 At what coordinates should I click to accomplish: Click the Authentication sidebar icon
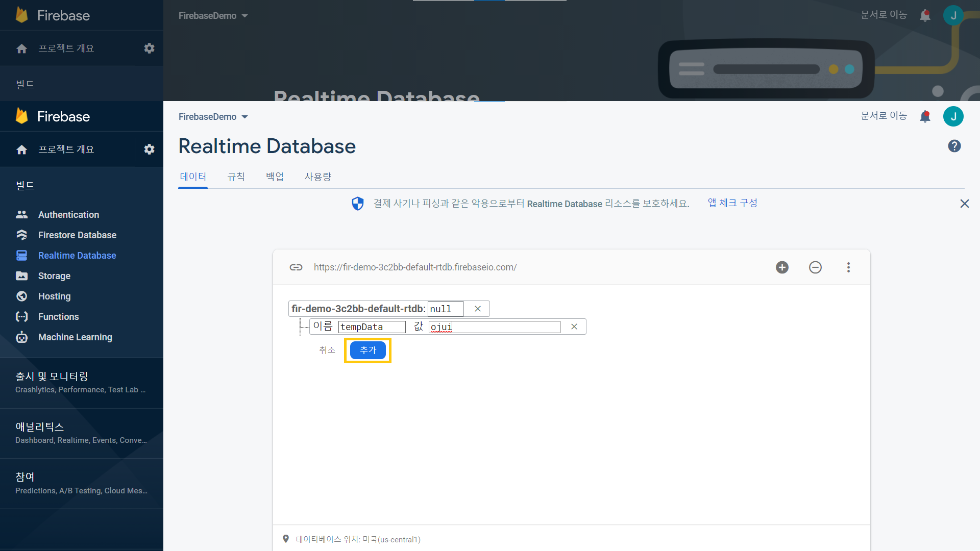[x=21, y=215]
